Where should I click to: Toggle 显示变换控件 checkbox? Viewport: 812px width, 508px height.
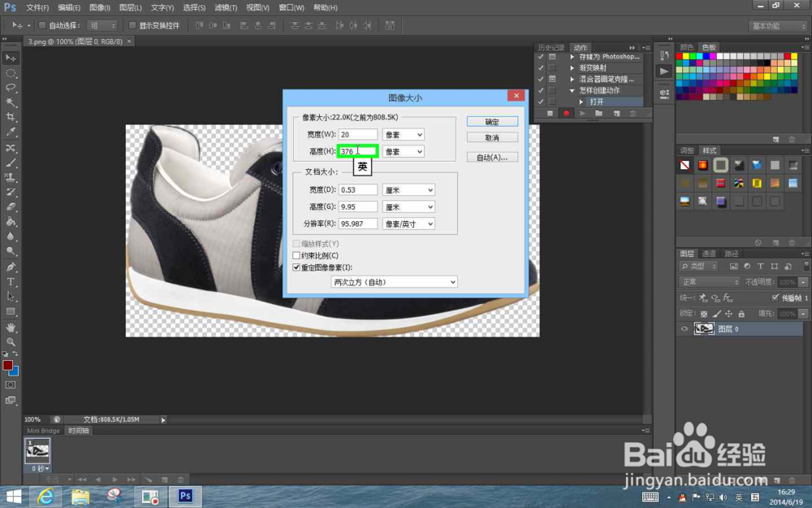(x=132, y=25)
